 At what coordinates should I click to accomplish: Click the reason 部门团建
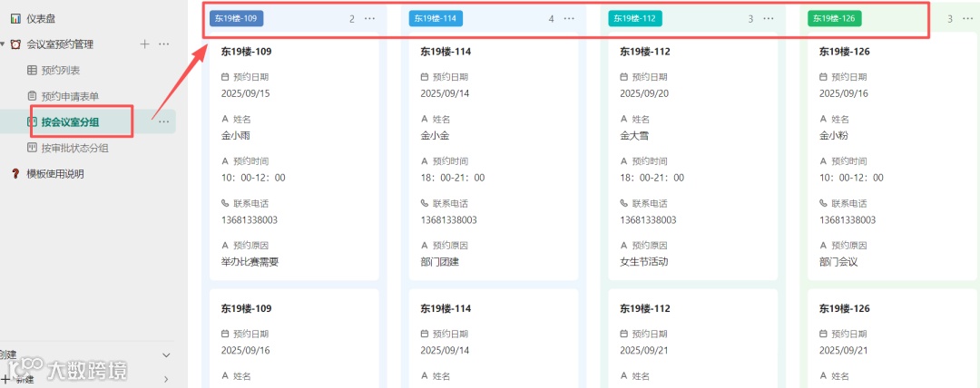pos(440,262)
